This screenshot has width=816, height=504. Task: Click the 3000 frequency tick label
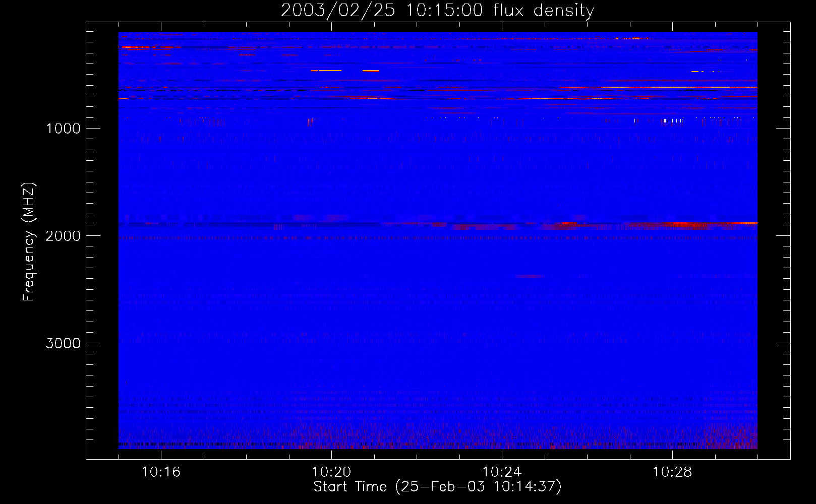pyautogui.click(x=63, y=343)
